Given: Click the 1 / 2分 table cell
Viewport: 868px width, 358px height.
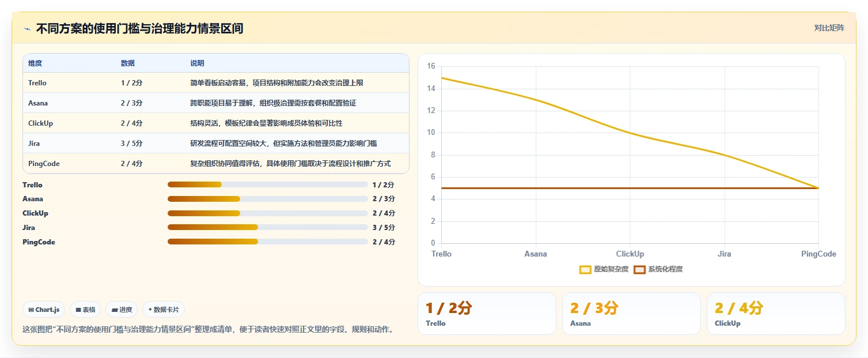Looking at the screenshot, I should pos(132,83).
